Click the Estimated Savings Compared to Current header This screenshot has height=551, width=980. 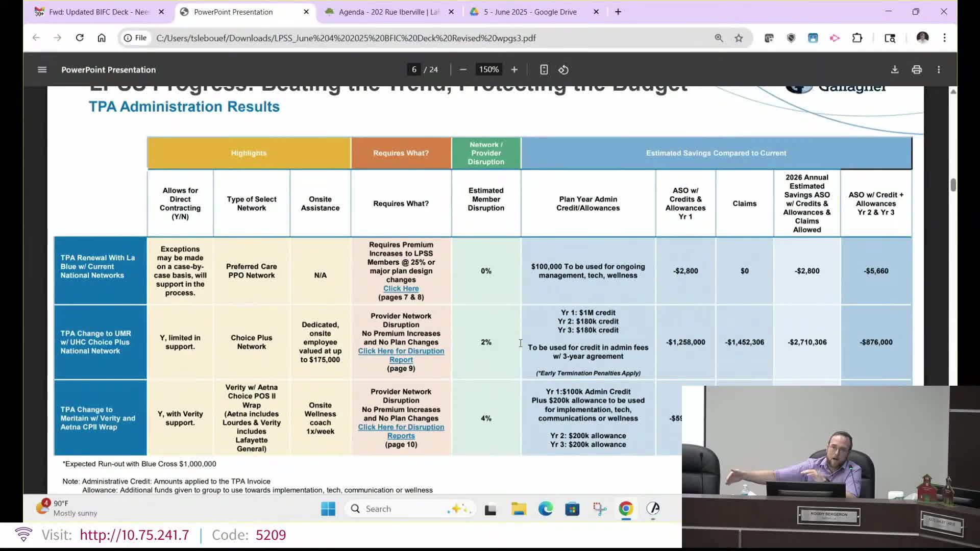(716, 153)
